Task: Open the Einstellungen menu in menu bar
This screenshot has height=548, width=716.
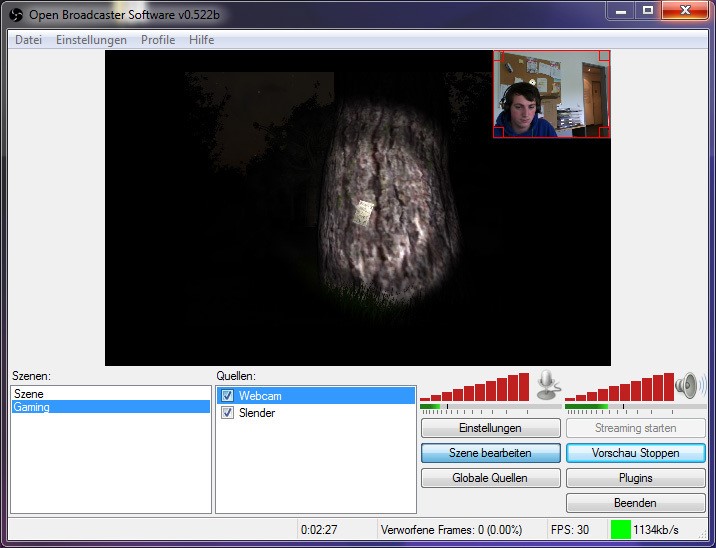Action: coord(91,40)
